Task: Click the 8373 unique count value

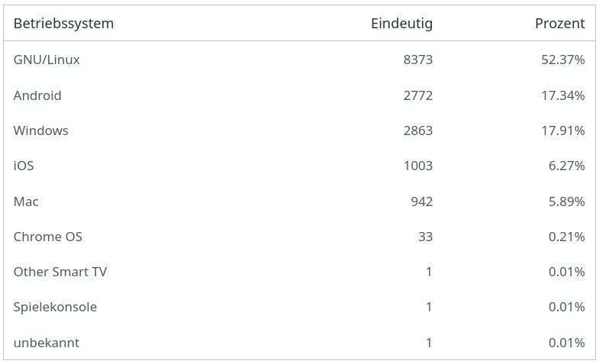Action: 418,60
